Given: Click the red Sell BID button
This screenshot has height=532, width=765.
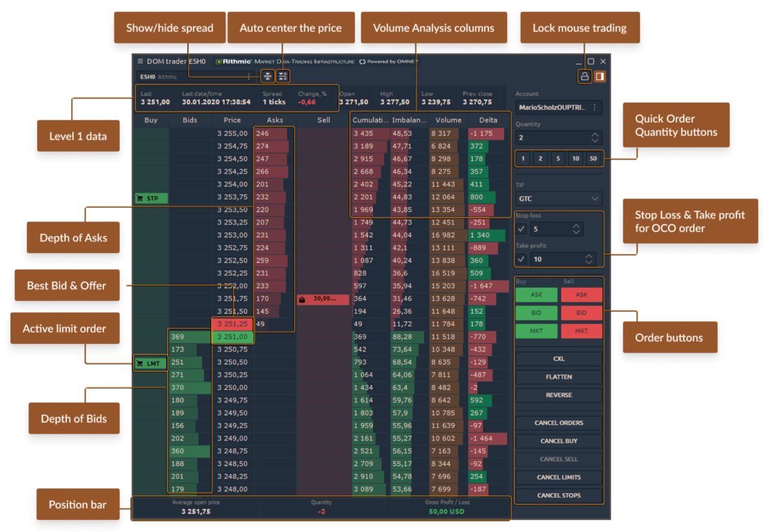Looking at the screenshot, I should coord(582,313).
